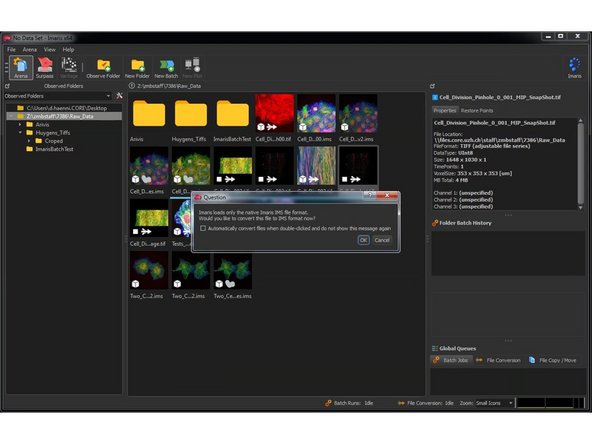Open the File Conversion queue tab
The width and height of the screenshot is (592, 444).
click(x=498, y=360)
